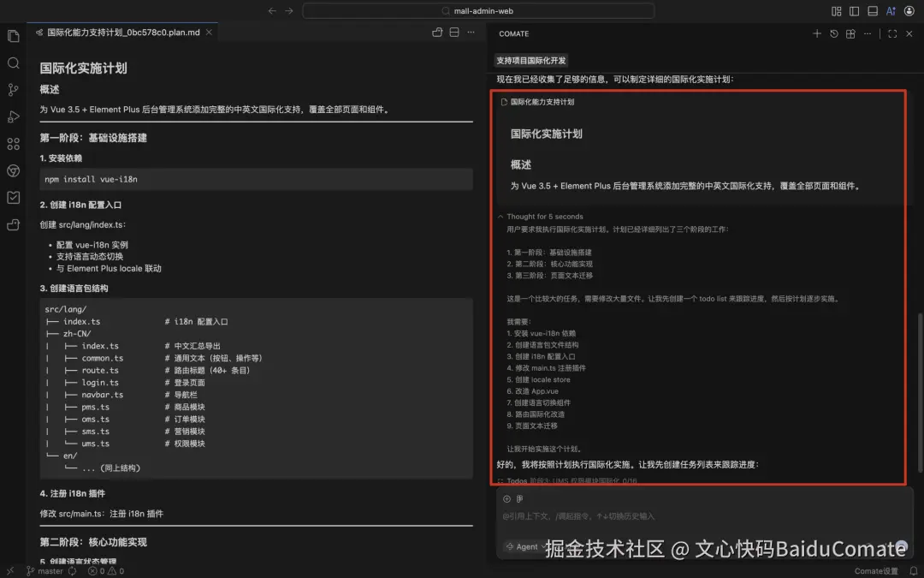
Task: Click the Comate chat scrollbar
Action: (x=920, y=392)
